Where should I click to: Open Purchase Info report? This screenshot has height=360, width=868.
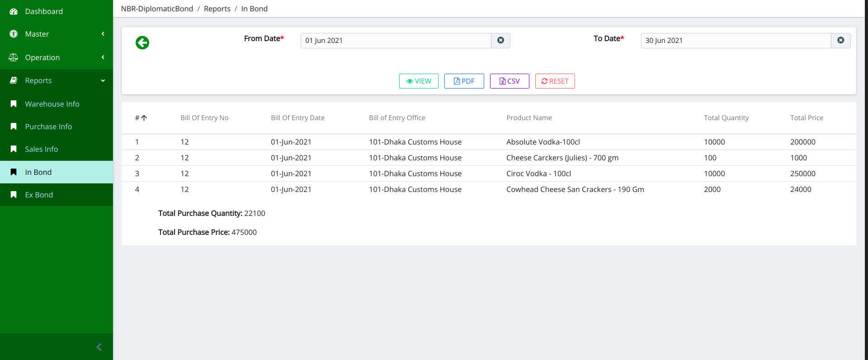pyautogui.click(x=57, y=126)
